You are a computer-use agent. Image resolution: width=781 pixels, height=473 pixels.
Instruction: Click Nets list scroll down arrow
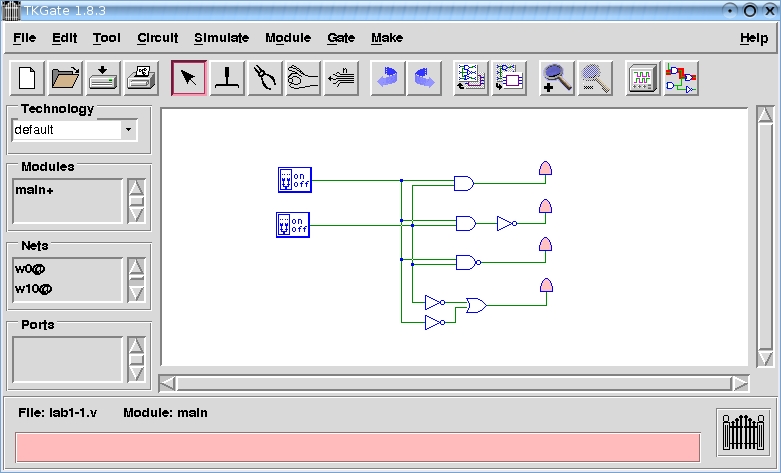click(136, 294)
